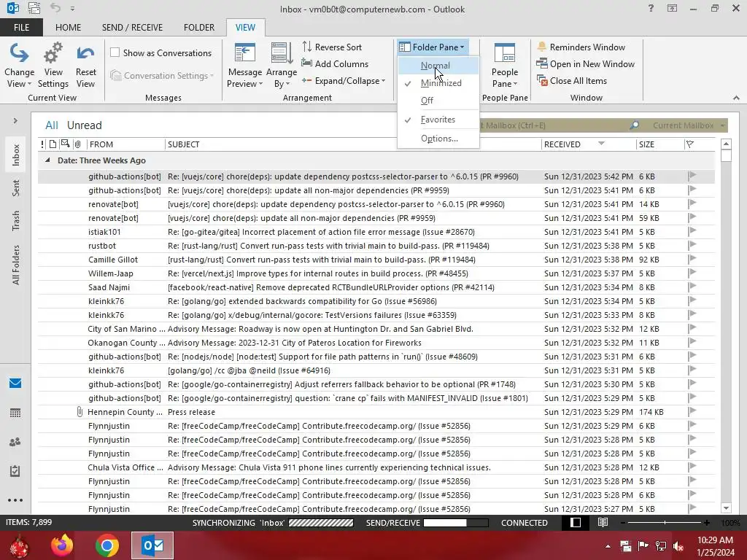Filter message list to Unread
Image resolution: width=747 pixels, height=560 pixels.
[x=85, y=125]
